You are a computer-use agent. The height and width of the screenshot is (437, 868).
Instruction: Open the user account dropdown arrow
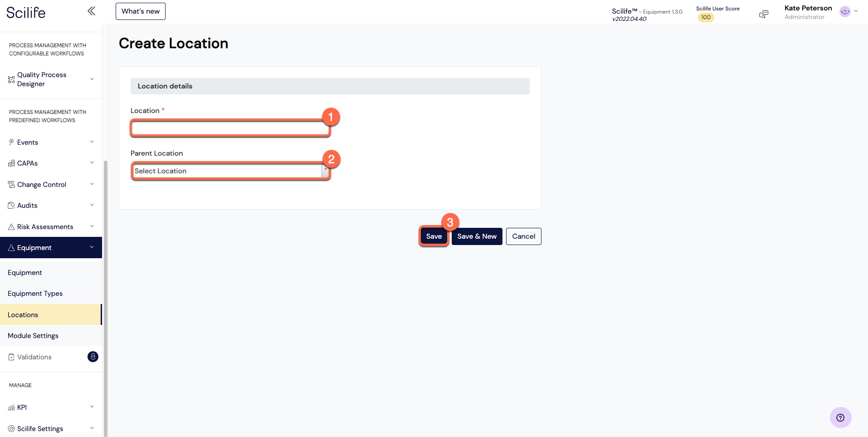tap(856, 11)
